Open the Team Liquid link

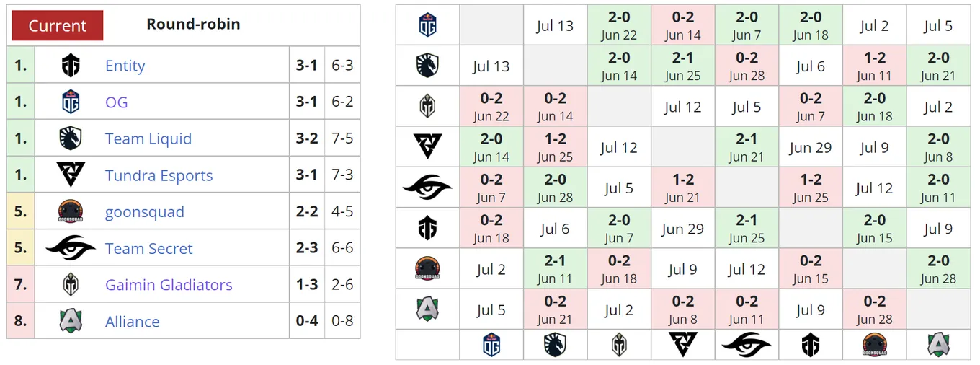[148, 138]
